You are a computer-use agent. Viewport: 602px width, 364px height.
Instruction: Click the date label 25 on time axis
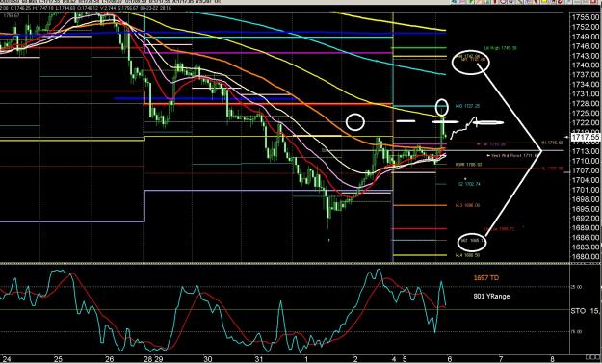pyautogui.click(x=58, y=359)
